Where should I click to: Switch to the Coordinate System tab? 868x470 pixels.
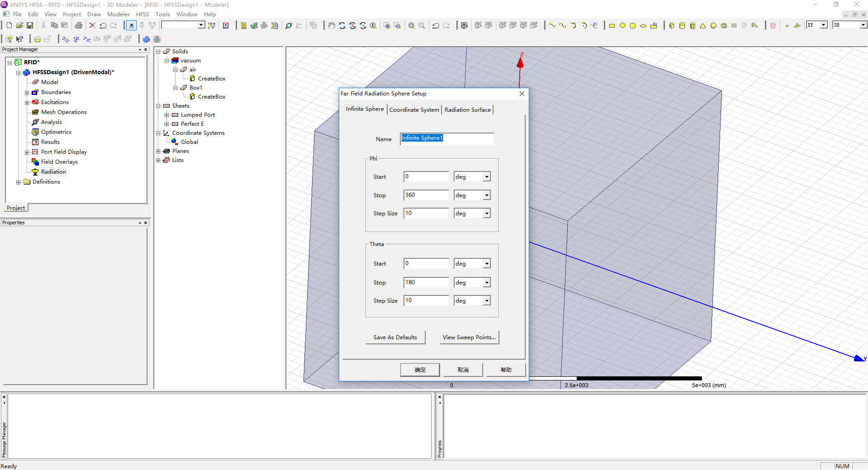[x=414, y=110]
